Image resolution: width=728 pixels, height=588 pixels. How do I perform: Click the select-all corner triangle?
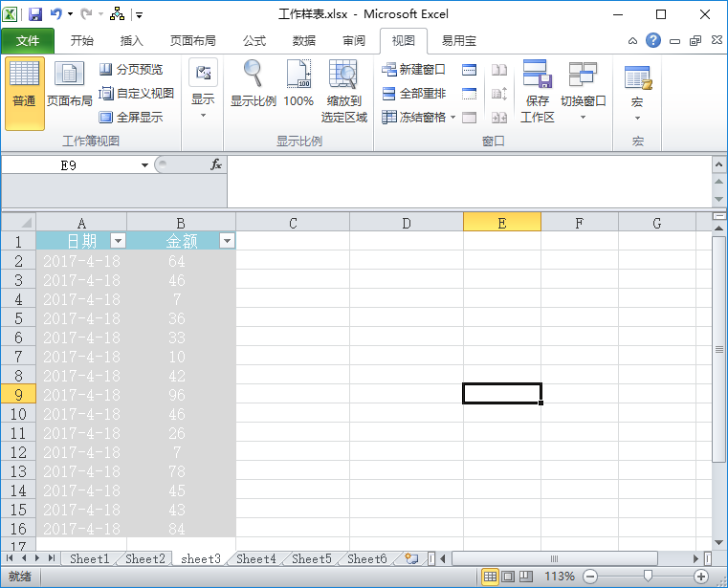coord(18,222)
